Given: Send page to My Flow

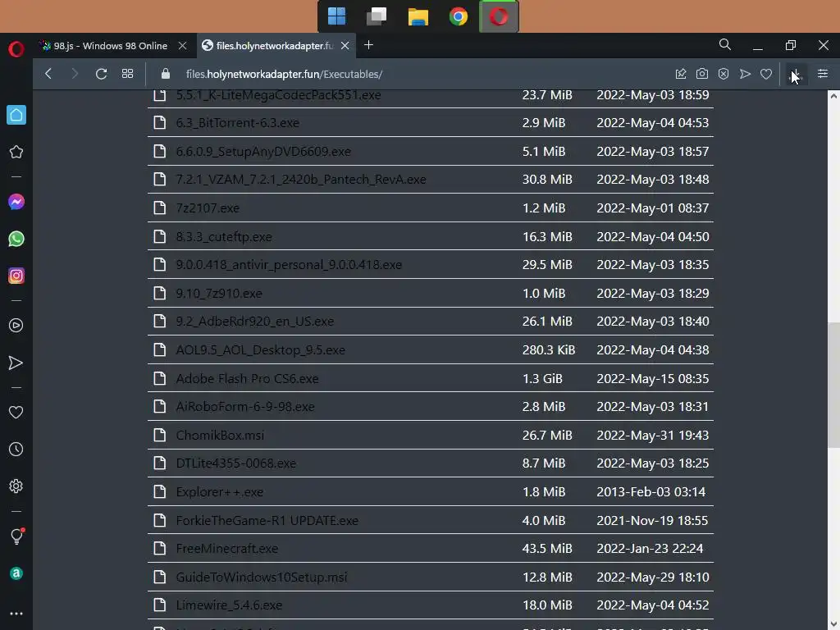Looking at the screenshot, I should coord(745,73).
